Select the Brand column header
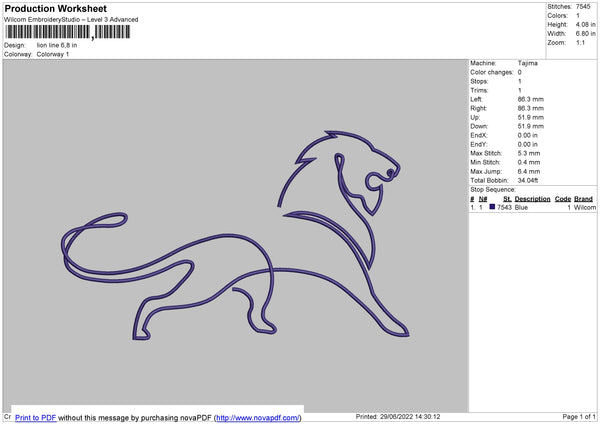 [584, 198]
